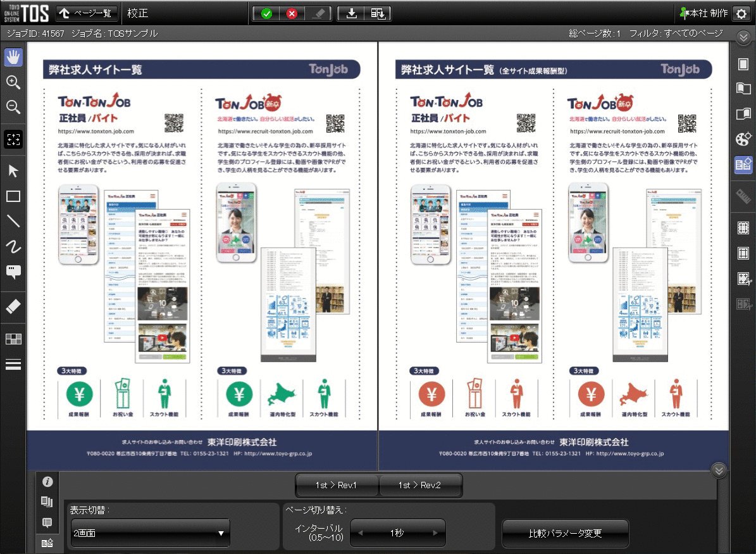The height and width of the screenshot is (554, 756).
Task: Click the TOS logo
Action: (27, 13)
